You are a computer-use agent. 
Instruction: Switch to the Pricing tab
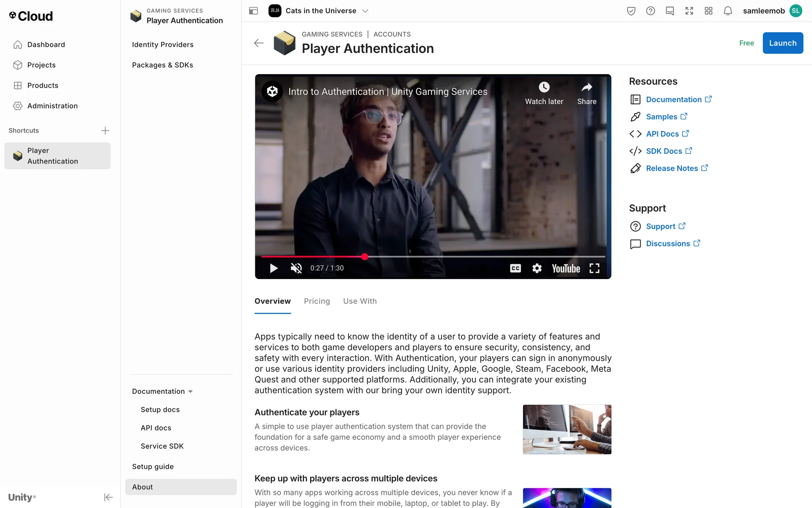pos(317,301)
